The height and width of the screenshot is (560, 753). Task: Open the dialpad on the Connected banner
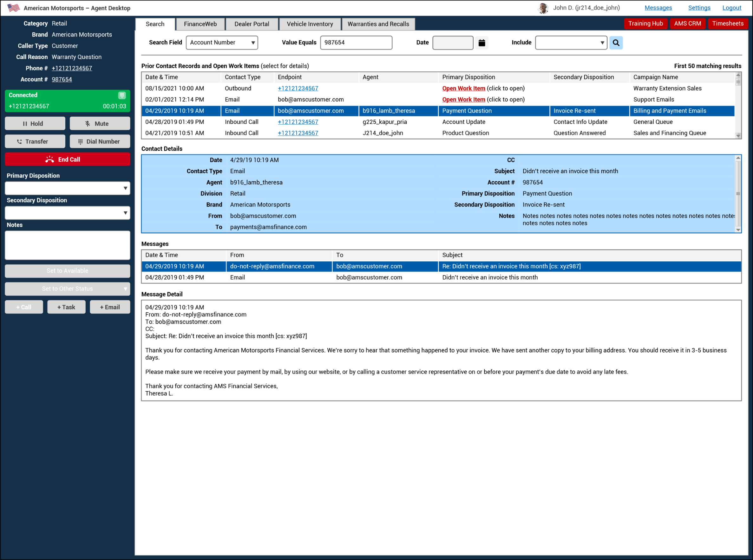(122, 95)
